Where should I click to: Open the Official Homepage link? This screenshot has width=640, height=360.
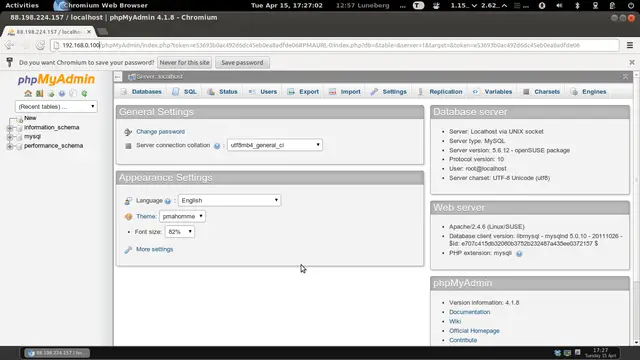[474, 331]
